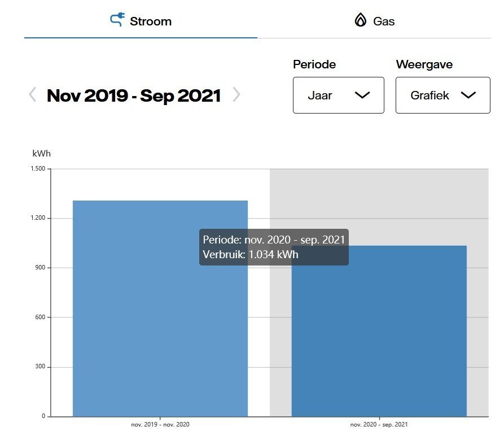
Task: Click the flame icon beside Gas
Action: click(360, 21)
